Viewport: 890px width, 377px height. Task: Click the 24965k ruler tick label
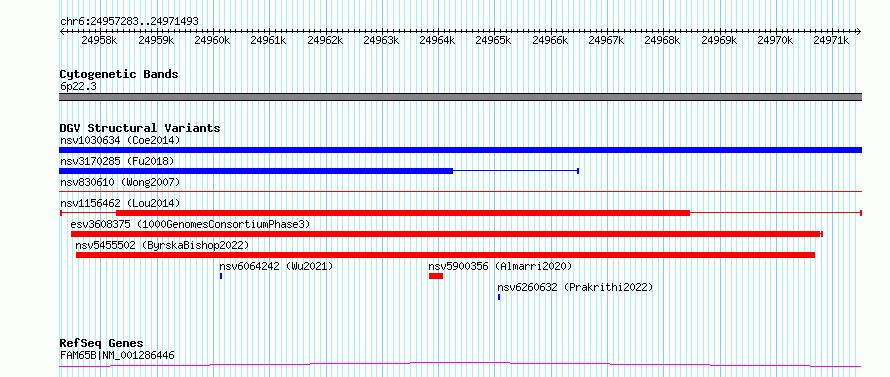[493, 40]
